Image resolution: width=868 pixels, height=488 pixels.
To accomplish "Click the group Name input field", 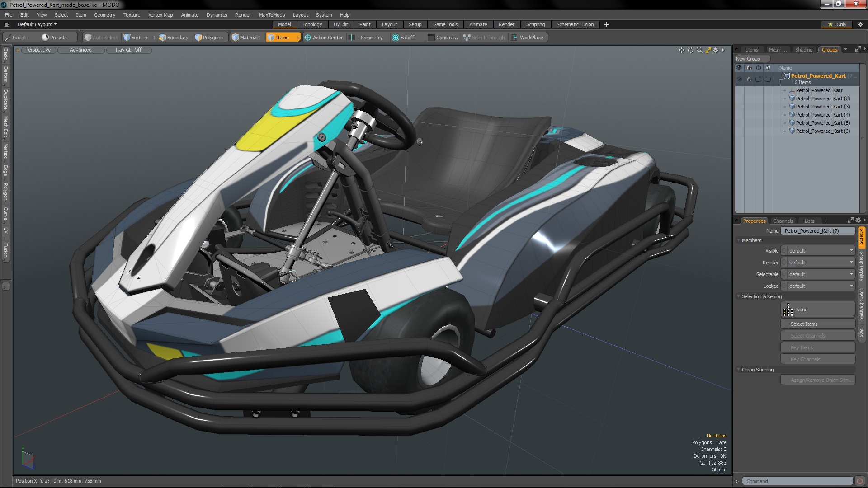I will tap(818, 231).
